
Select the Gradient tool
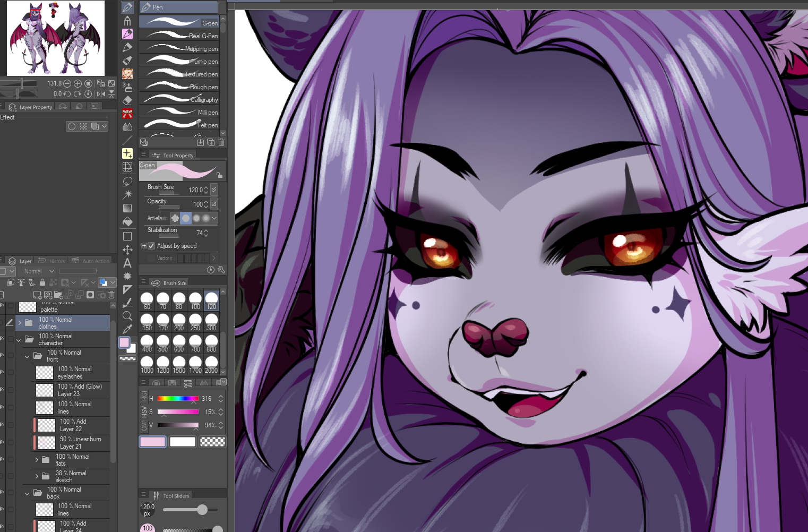click(127, 208)
